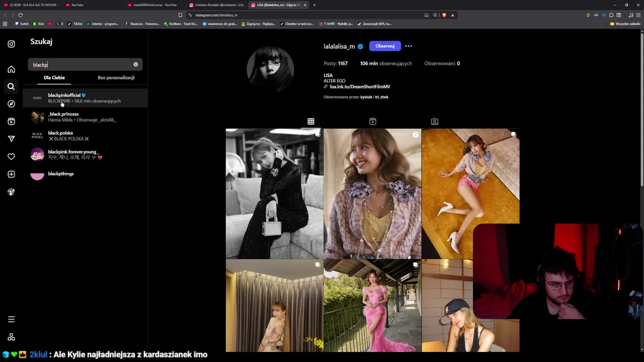Click the bookmark icon beside address bar
Screen dimensions: 644x362
click(180, 15)
